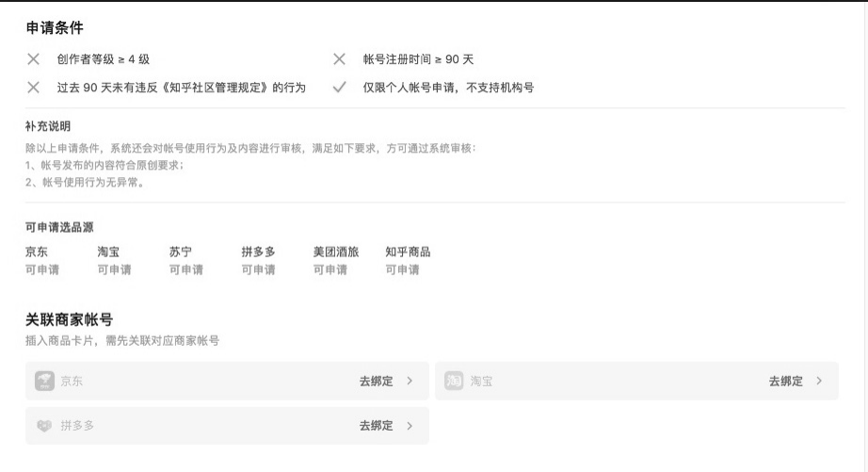Click 可申请 status under 淘宝
This screenshot has width=868, height=472.
(x=114, y=269)
